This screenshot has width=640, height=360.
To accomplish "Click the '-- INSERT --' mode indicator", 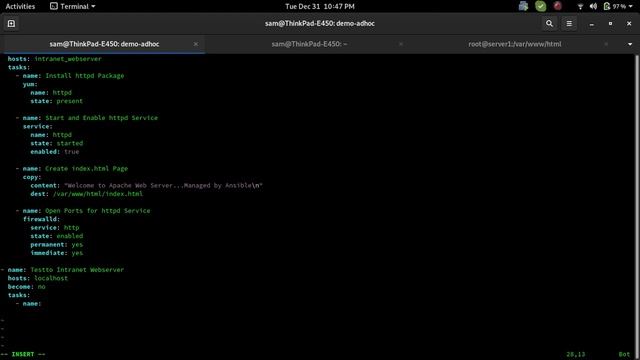I will click(x=23, y=354).
